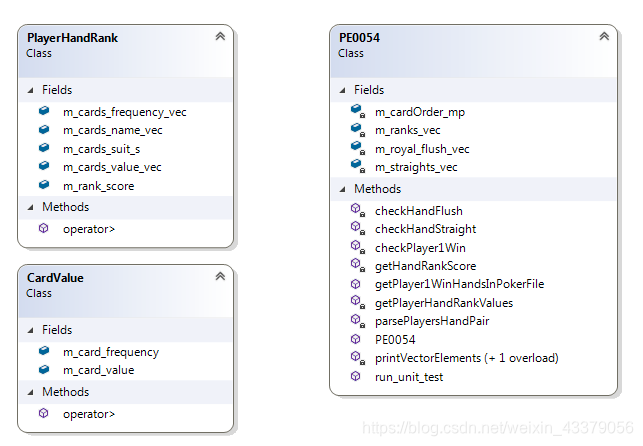Viewport: 643px width, 446px height.
Task: Collapse Methods section in CardValue
Action: 30,392
